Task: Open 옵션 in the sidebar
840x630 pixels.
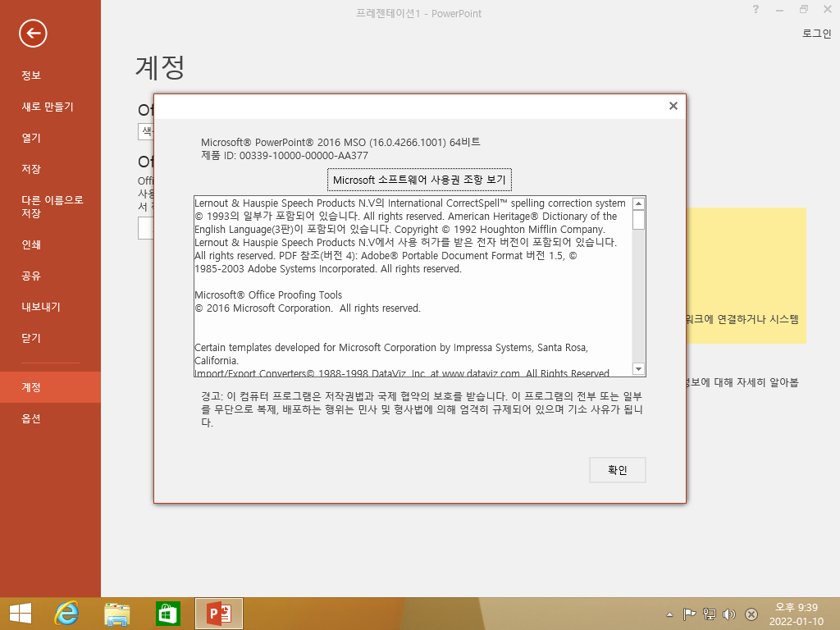Action: tap(31, 418)
